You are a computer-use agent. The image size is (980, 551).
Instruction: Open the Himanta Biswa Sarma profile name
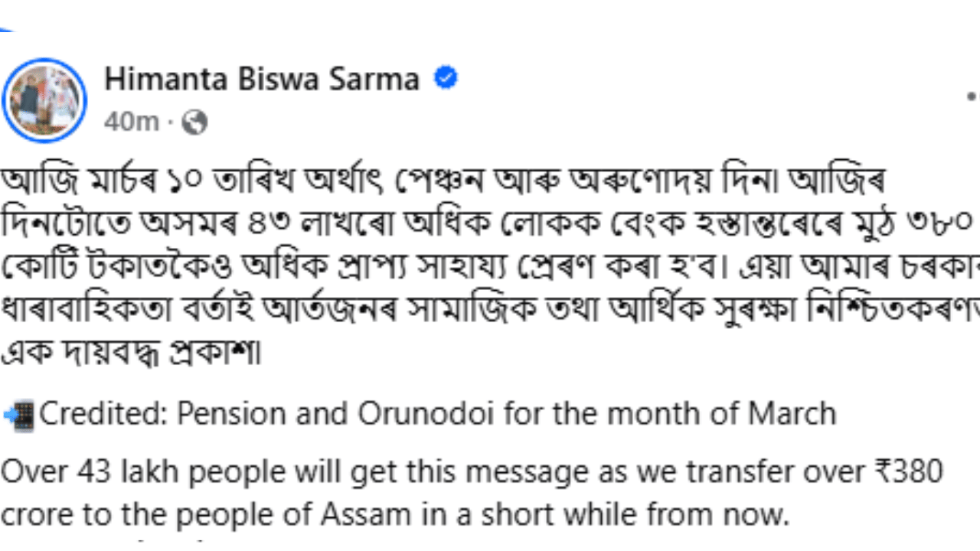[x=262, y=80]
